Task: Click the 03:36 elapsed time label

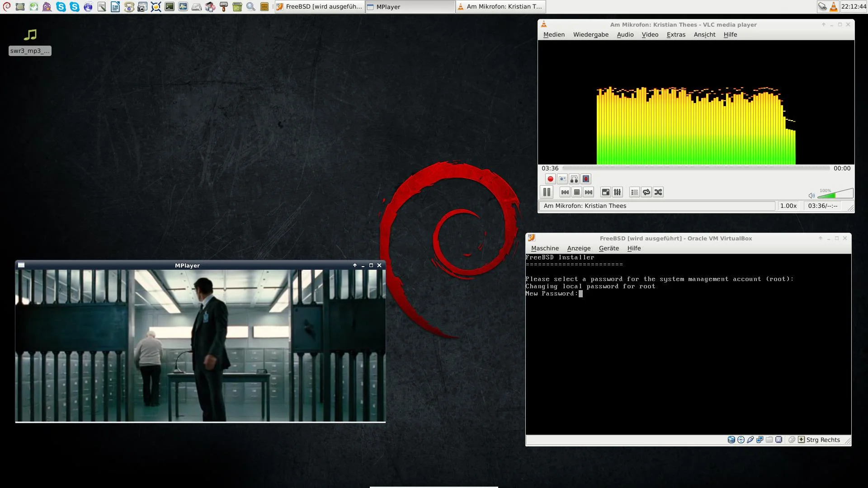Action: (550, 168)
